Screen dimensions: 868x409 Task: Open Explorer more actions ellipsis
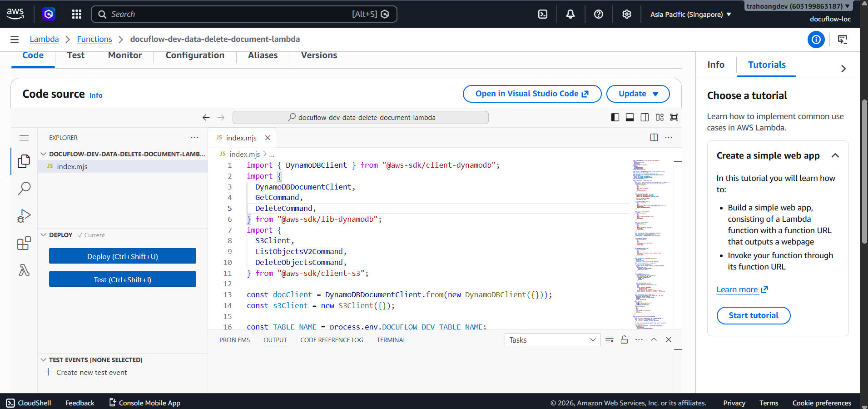click(194, 137)
